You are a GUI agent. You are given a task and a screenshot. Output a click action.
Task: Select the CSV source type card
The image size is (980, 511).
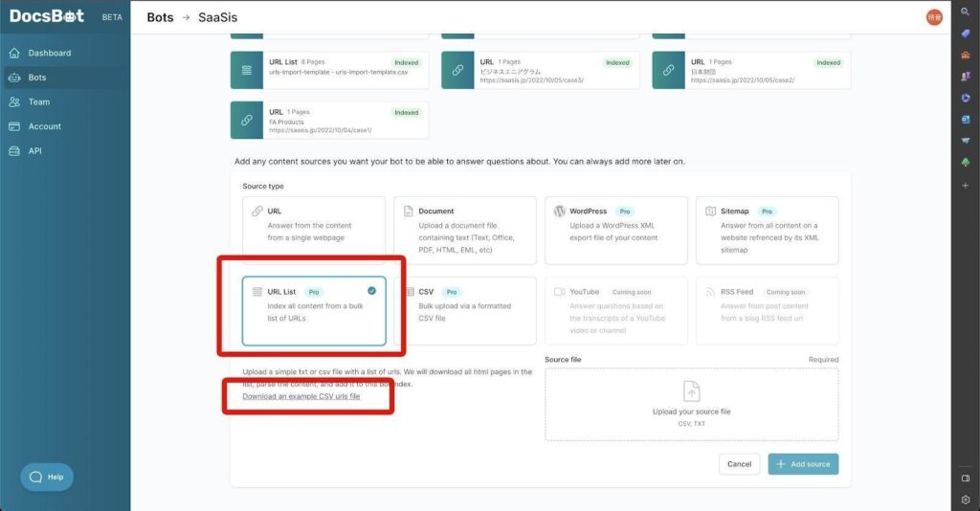(465, 310)
